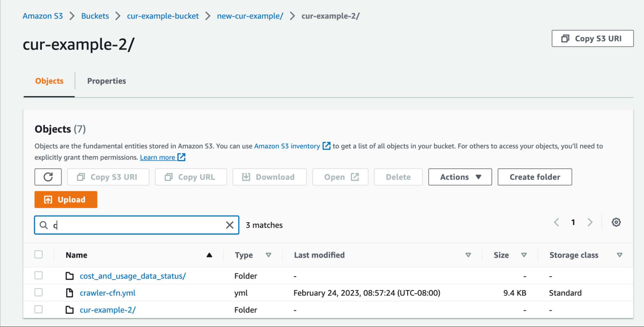Switch to the Properties tab
644x327 pixels.
pyautogui.click(x=106, y=81)
